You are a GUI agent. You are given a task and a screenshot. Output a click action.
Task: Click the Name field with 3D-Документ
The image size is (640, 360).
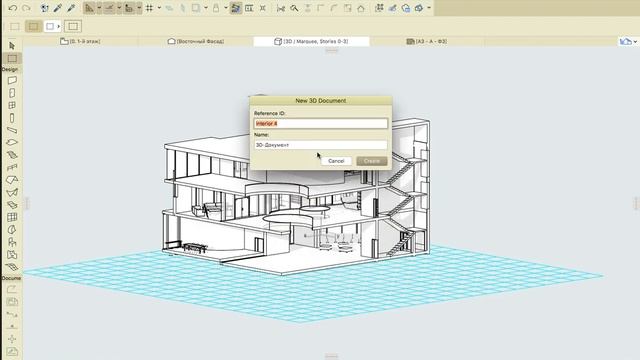(320, 145)
